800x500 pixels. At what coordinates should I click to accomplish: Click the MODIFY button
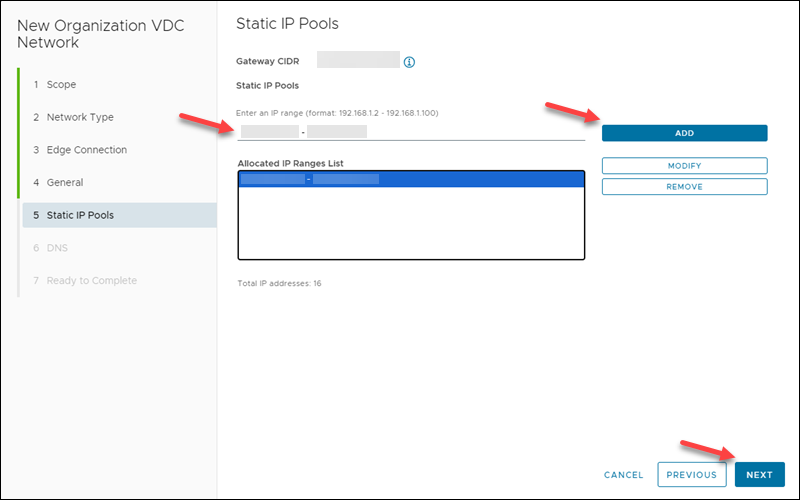684,166
